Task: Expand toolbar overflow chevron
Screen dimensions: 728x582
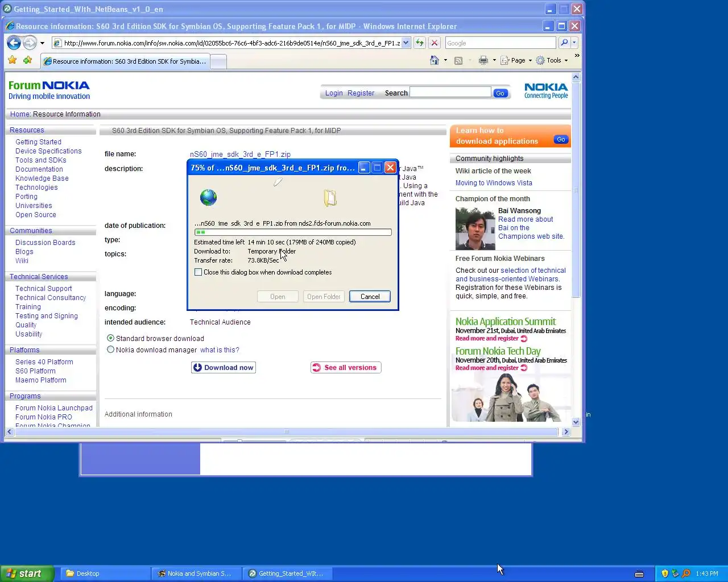Action: tap(577, 56)
